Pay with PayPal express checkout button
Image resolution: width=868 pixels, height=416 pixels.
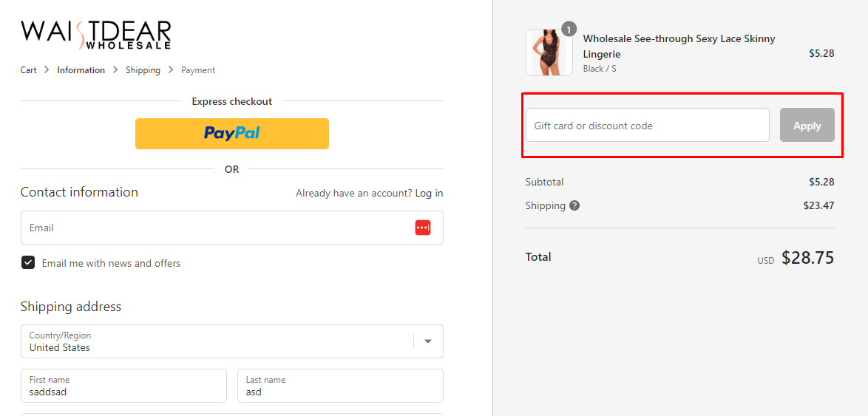(x=232, y=133)
